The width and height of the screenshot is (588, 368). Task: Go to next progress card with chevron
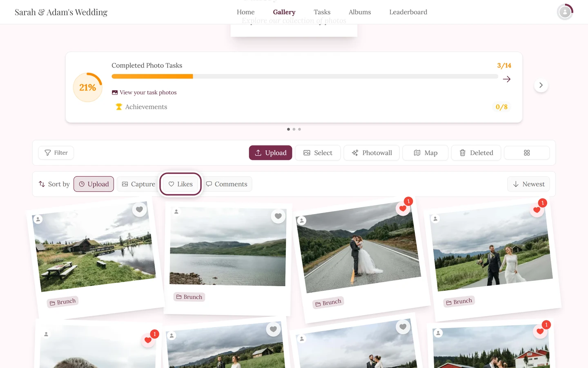[x=541, y=85]
